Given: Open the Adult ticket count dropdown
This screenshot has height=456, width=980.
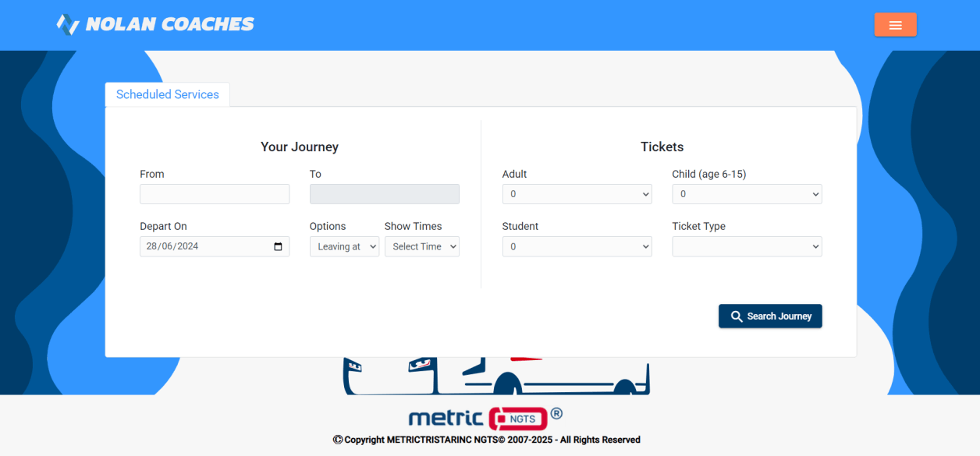Looking at the screenshot, I should 577,194.
